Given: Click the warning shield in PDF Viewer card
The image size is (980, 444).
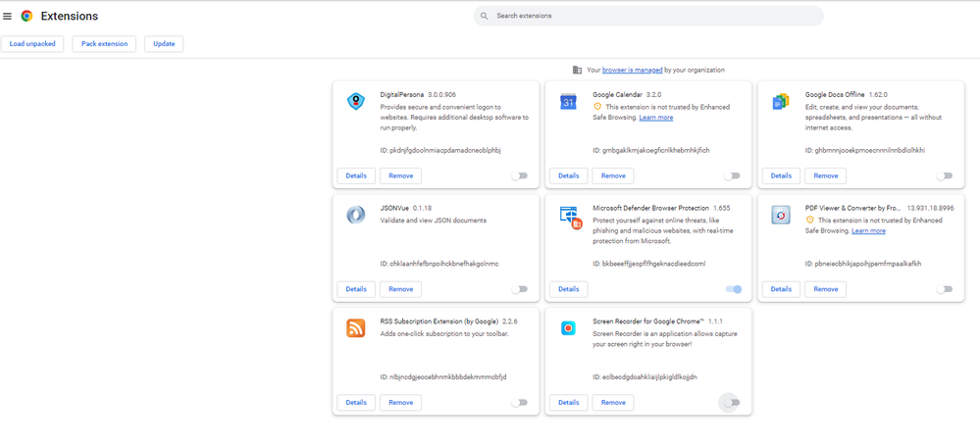Looking at the screenshot, I should [x=809, y=221].
